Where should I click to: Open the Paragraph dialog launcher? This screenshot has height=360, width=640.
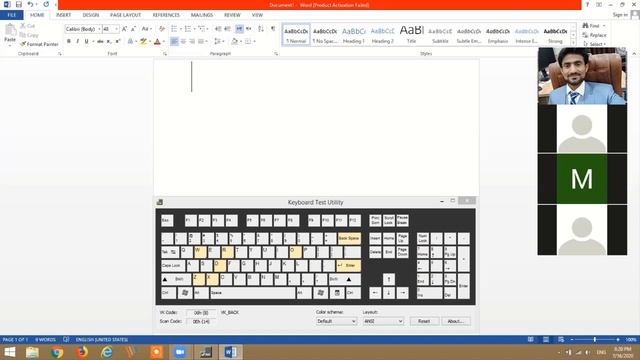(276, 54)
